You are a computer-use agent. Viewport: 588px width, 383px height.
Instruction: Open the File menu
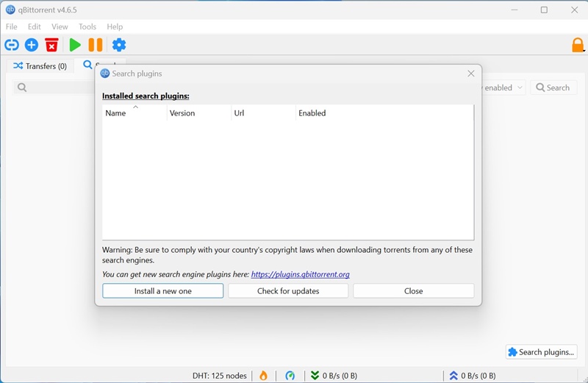pos(11,26)
